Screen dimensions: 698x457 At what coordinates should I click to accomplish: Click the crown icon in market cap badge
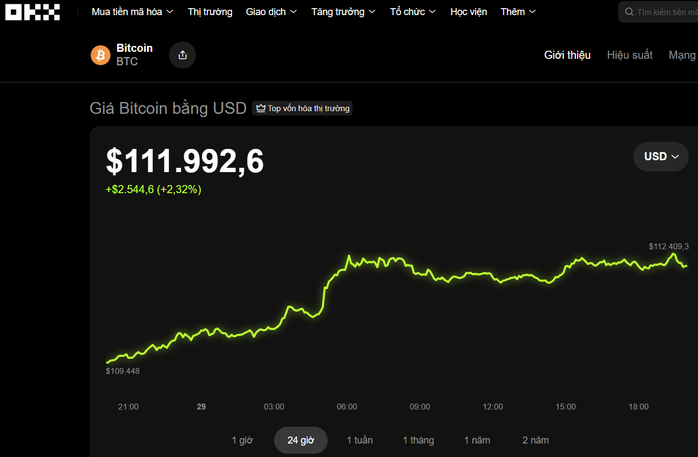tap(260, 108)
